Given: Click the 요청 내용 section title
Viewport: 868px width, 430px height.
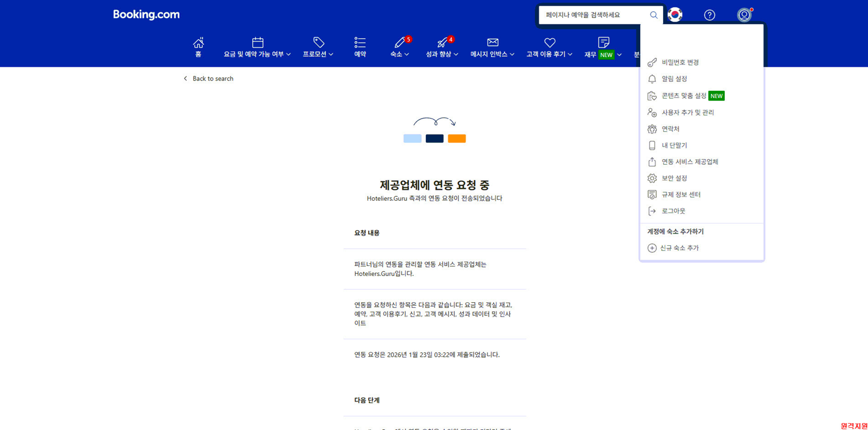Looking at the screenshot, I should [367, 233].
